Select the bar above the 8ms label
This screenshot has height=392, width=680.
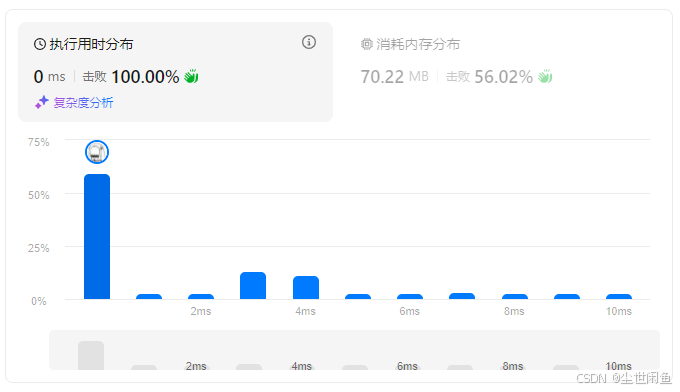coord(515,297)
